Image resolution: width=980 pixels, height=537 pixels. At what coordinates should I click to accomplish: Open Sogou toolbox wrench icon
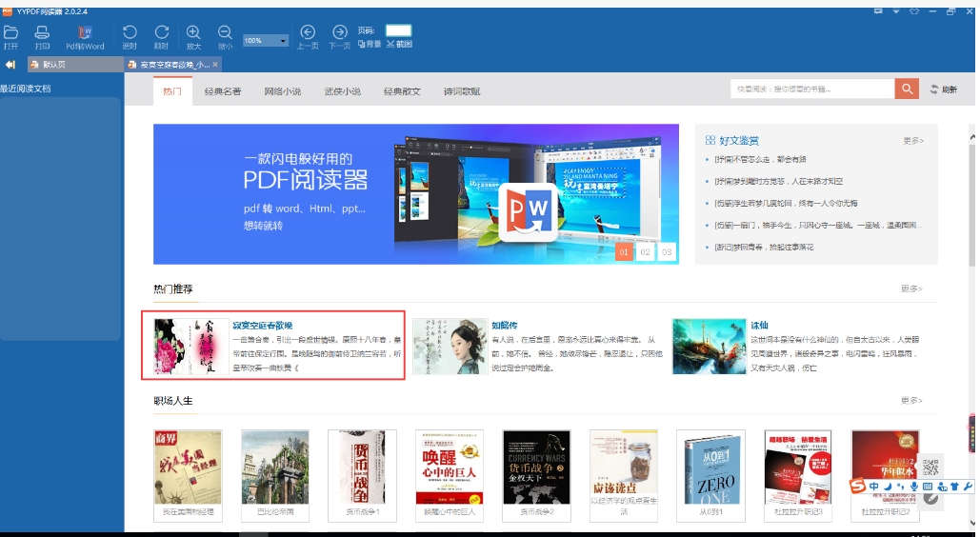click(x=969, y=487)
